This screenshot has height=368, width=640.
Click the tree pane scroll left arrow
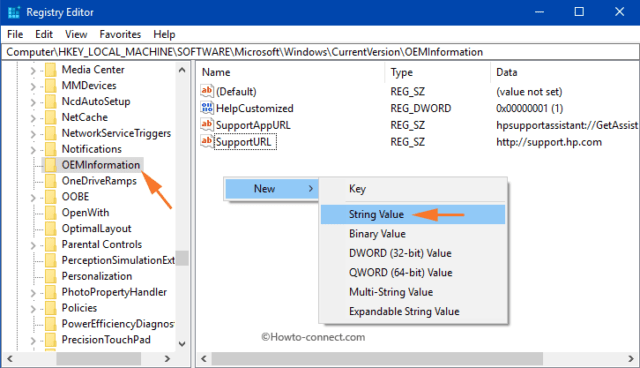coord(10,359)
